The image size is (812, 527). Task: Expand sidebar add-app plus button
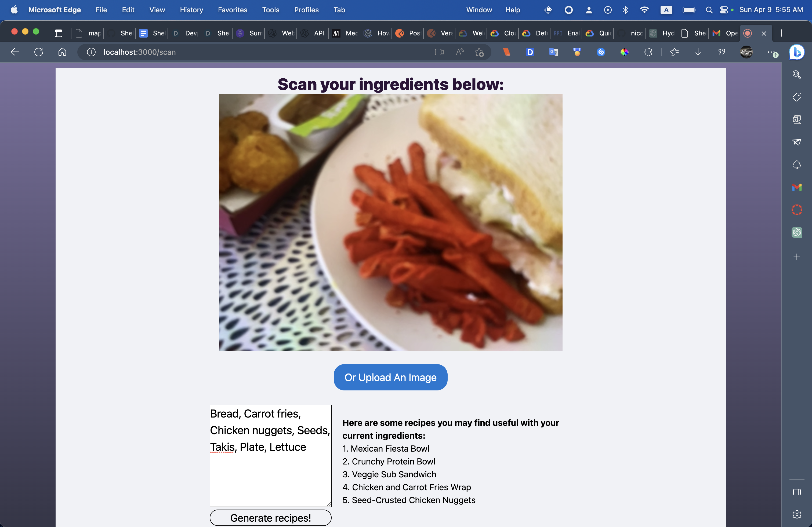[x=797, y=257]
